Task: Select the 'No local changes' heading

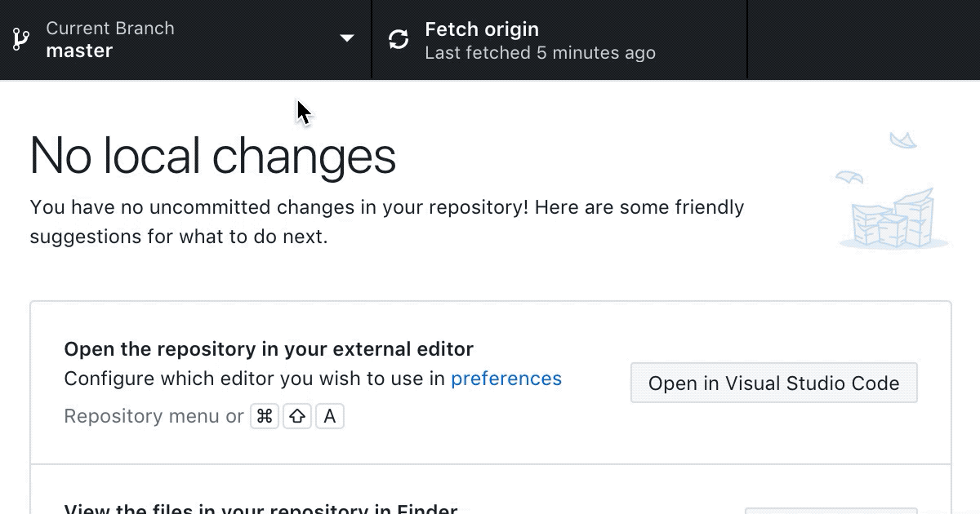Action: click(213, 156)
